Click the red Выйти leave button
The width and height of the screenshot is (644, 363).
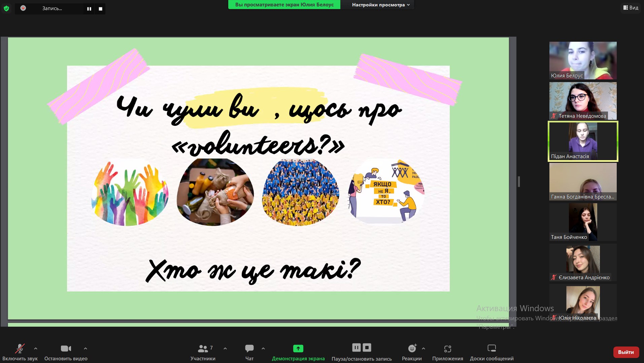tap(626, 352)
